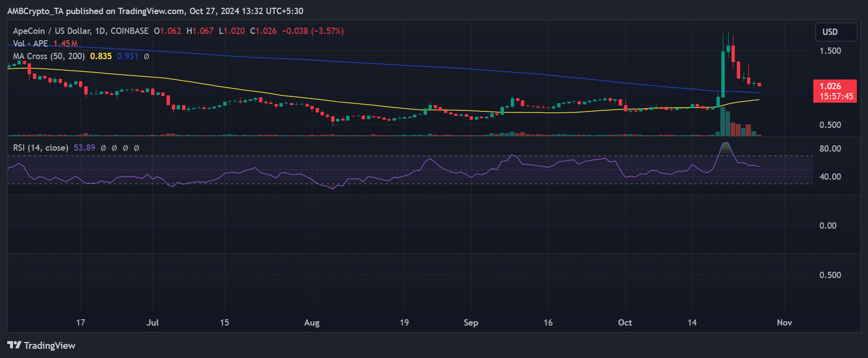Screen dimensions: 868x358
Task: Click the Aug date on time axis
Action: pos(312,323)
